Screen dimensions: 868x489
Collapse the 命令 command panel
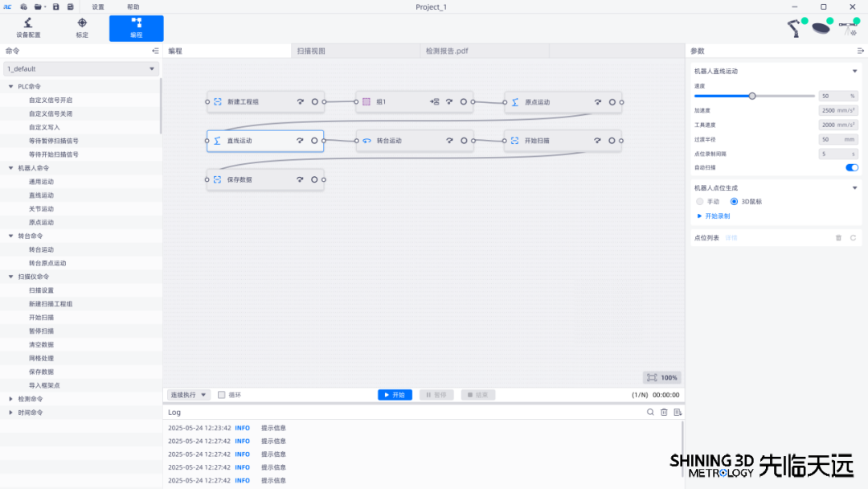coord(155,51)
